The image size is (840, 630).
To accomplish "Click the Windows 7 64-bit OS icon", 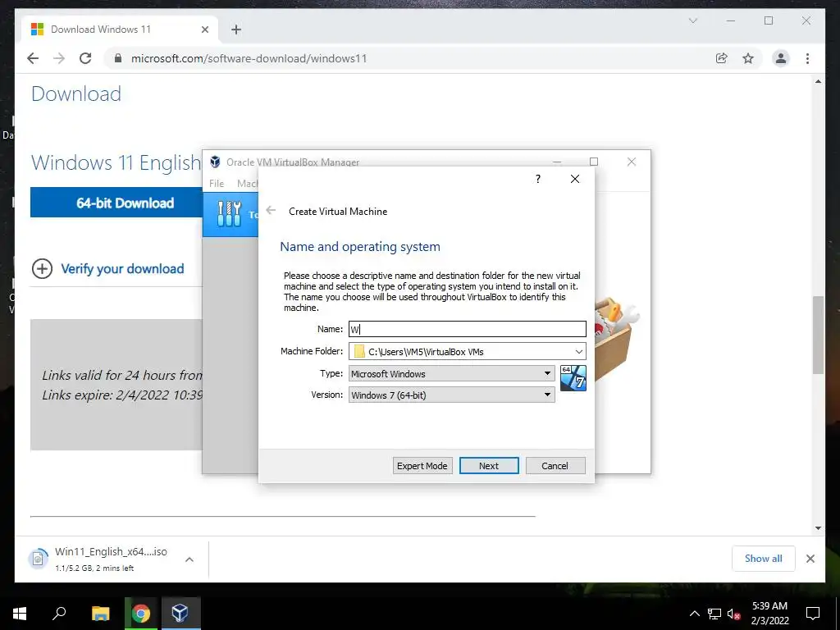I will 573,377.
